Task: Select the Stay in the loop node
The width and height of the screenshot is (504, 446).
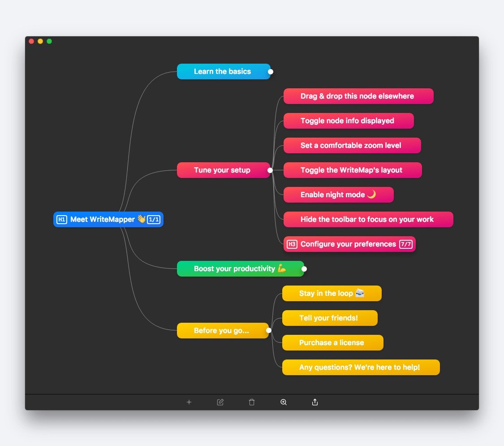Action: (332, 293)
